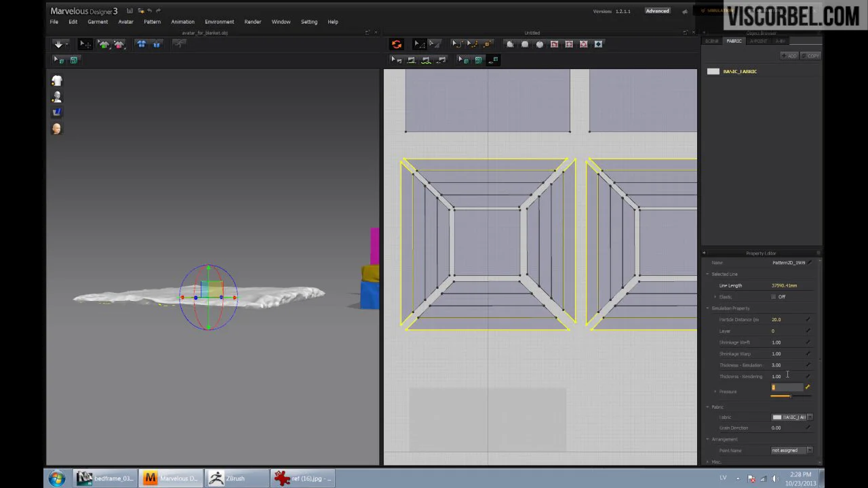868x488 pixels.
Task: Expand the Misc. section
Action: [707, 462]
